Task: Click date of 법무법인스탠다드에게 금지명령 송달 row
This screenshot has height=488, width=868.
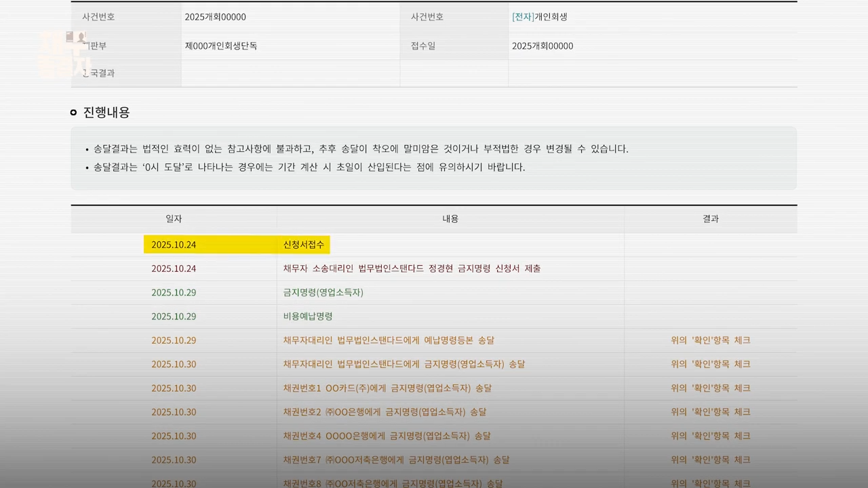Action: point(174,364)
